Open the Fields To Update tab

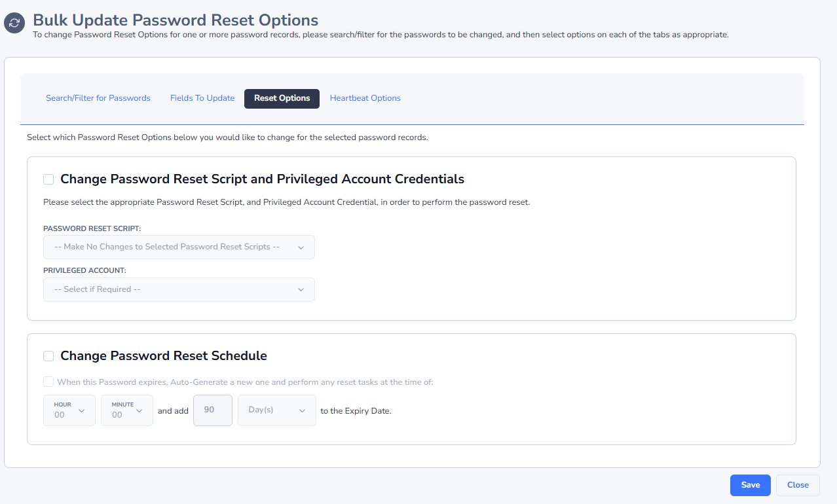[202, 98]
